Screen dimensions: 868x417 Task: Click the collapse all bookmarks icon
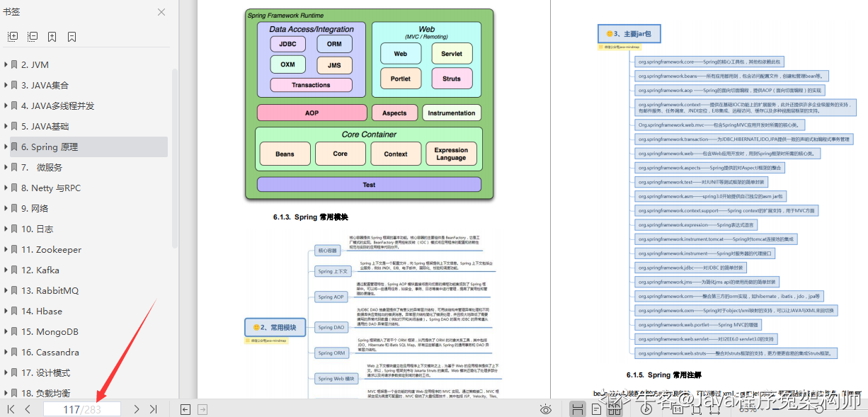pyautogui.click(x=33, y=36)
